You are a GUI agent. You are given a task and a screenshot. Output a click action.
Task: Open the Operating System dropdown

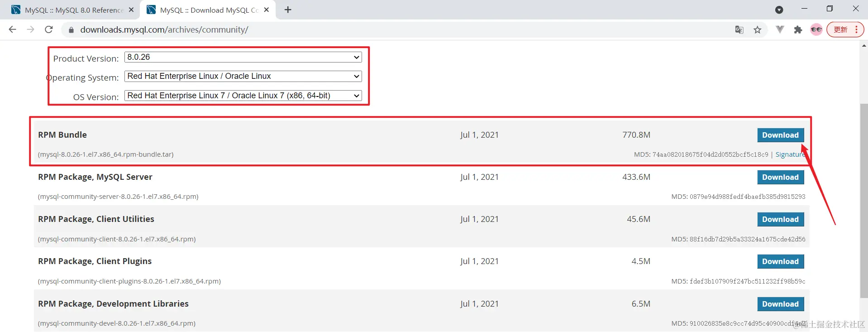(x=243, y=76)
